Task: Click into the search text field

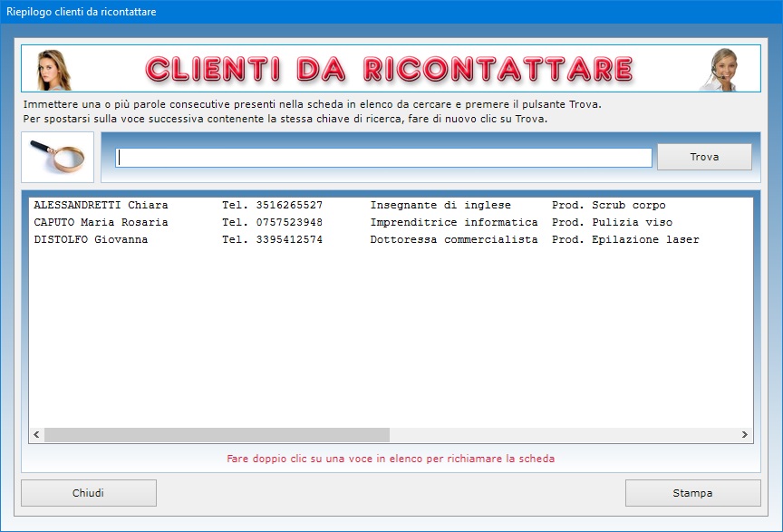Action: point(383,158)
